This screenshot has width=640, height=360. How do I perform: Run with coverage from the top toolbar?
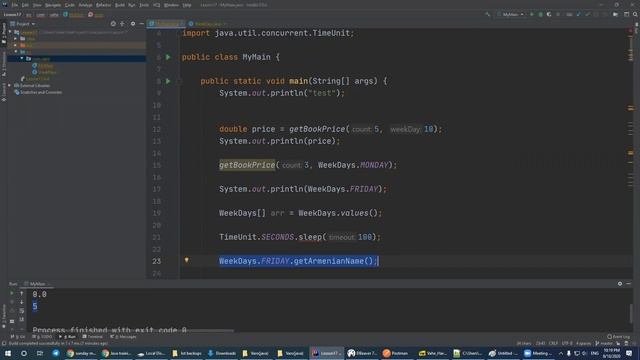549,14
